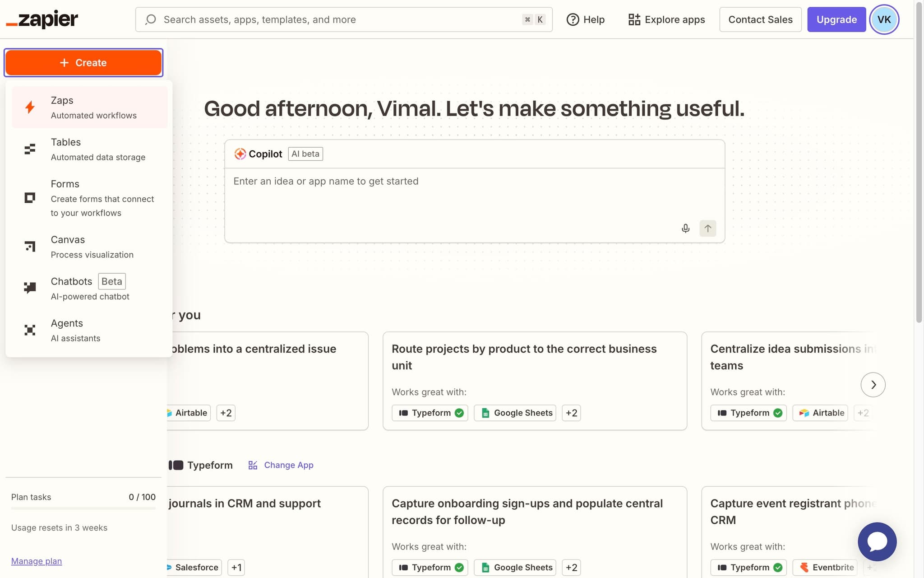
Task: Click the Copilot send arrow button
Action: coord(707,228)
